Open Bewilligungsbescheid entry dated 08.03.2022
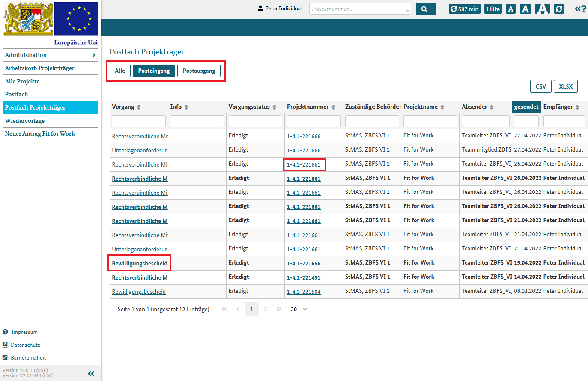The height and width of the screenshot is (381, 588). click(139, 292)
